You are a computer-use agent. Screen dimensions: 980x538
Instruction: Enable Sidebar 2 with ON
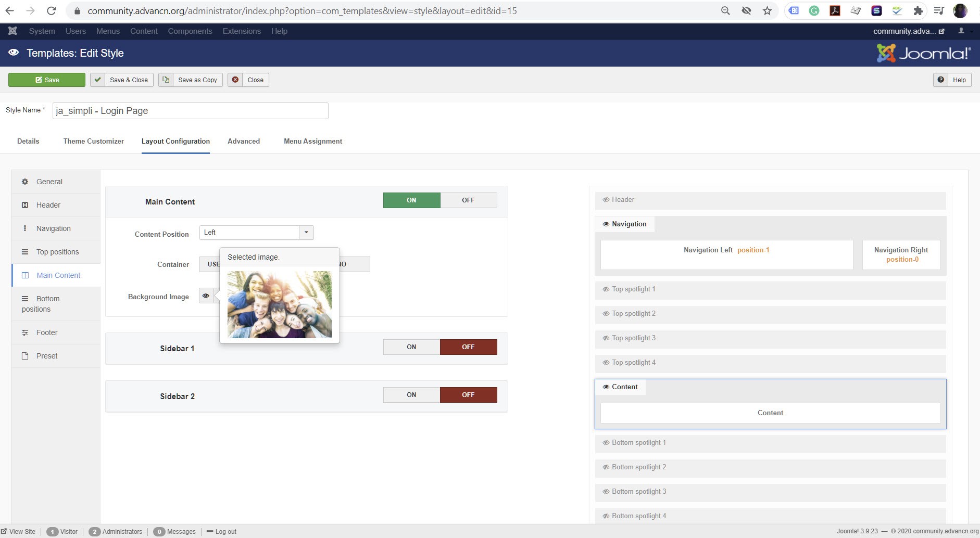[x=411, y=395]
